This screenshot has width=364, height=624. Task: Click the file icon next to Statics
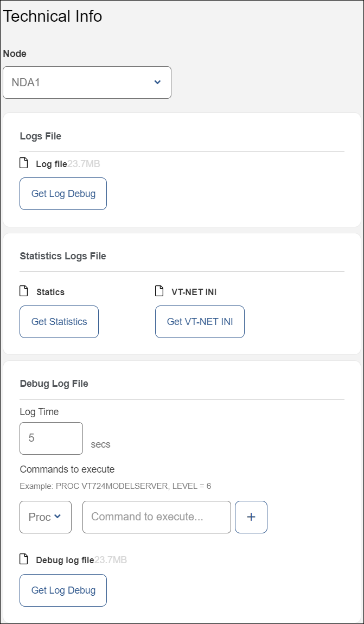23,291
